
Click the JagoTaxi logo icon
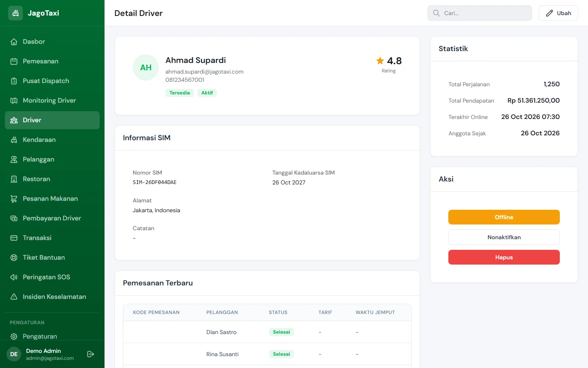16,13
